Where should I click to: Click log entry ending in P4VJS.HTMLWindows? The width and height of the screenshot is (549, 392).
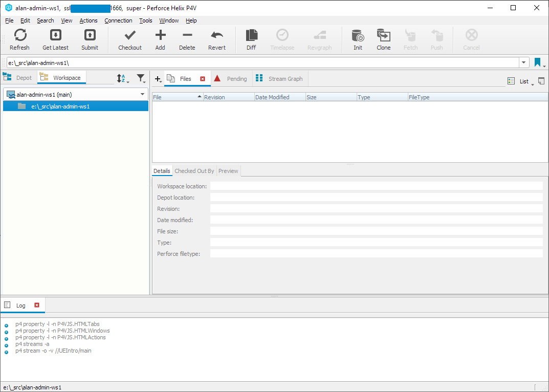pyautogui.click(x=62, y=331)
